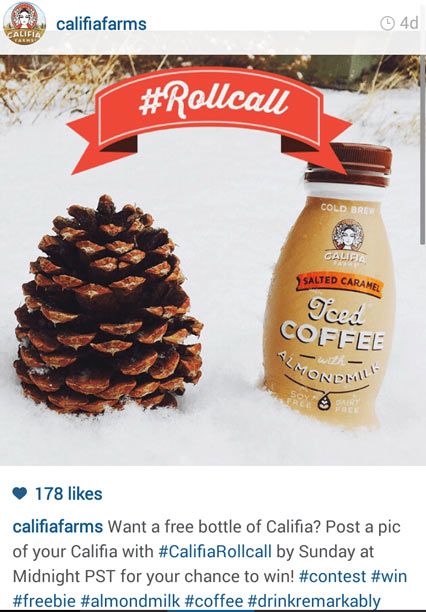
Task: Tap the 4d timestamp clock icon
Action: pyautogui.click(x=387, y=23)
